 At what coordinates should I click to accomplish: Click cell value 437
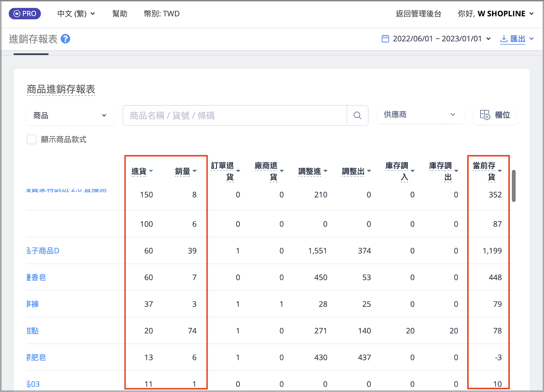364,357
